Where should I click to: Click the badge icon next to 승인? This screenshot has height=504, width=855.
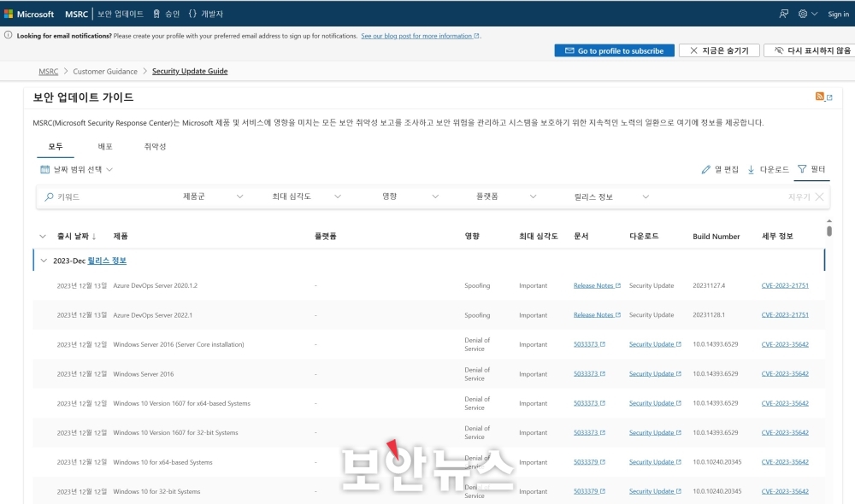[x=156, y=14]
